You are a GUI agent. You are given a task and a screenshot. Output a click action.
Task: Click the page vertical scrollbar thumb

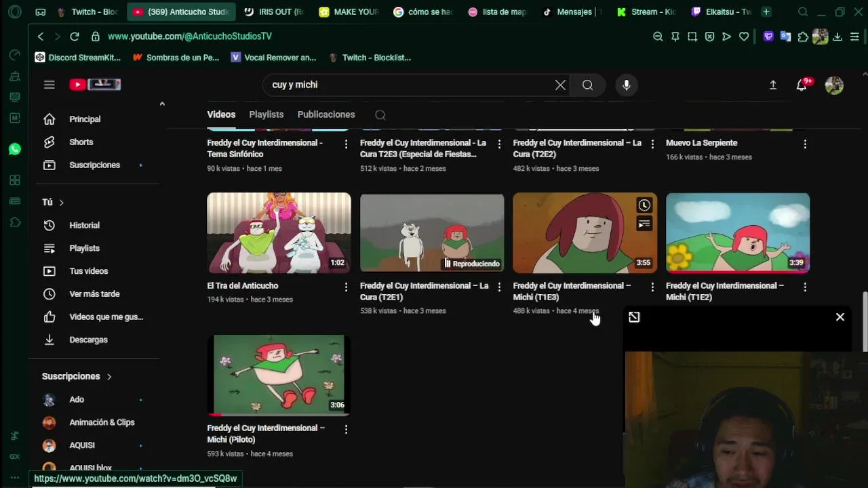tap(865, 322)
